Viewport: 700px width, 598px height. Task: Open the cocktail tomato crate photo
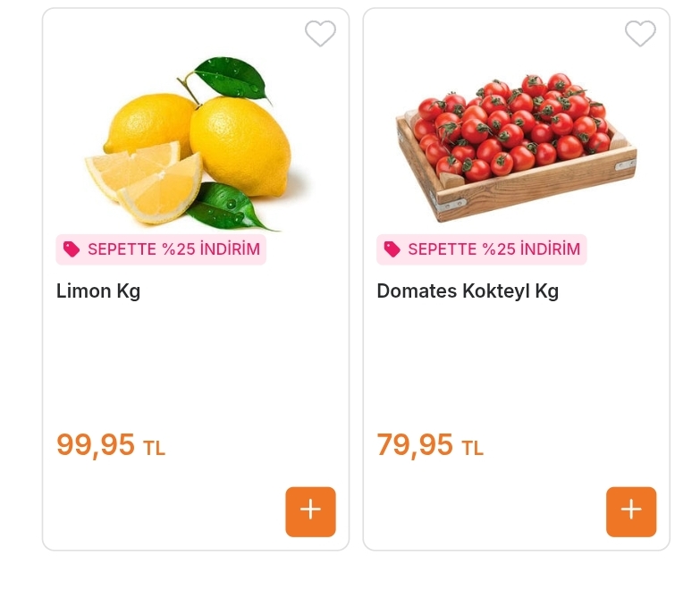516,143
